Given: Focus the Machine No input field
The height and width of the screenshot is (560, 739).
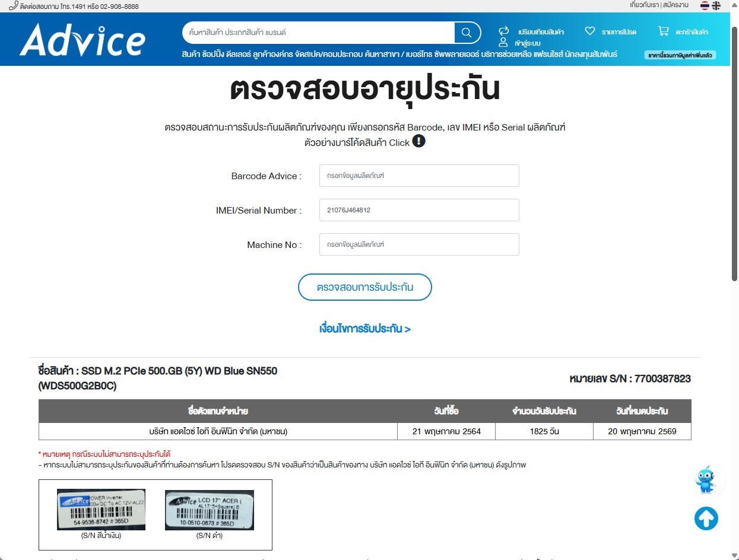Looking at the screenshot, I should pyautogui.click(x=419, y=244).
